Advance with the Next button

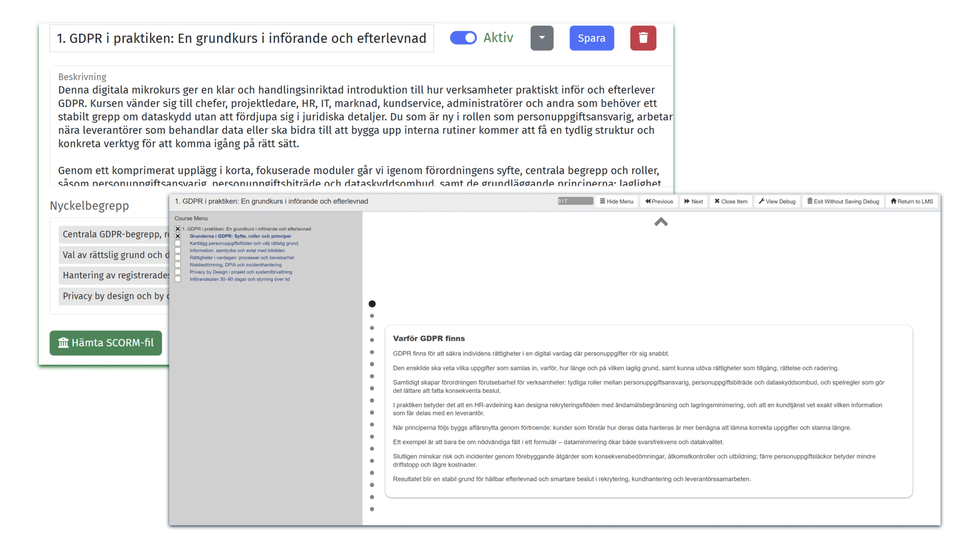coord(694,201)
